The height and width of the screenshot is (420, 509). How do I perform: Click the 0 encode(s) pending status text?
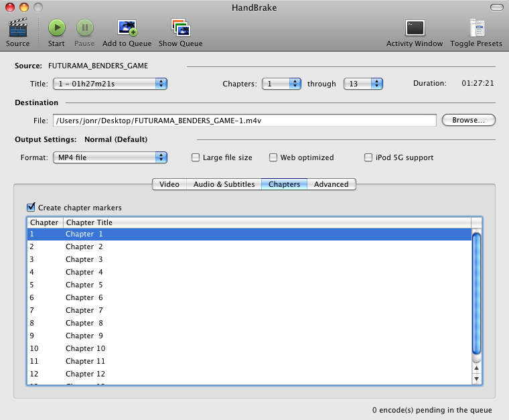(432, 410)
